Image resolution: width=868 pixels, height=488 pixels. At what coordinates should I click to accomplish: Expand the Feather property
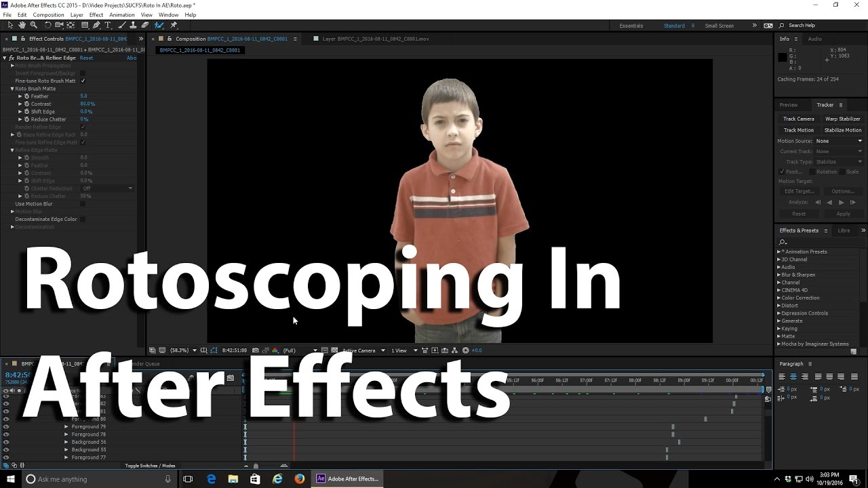20,96
